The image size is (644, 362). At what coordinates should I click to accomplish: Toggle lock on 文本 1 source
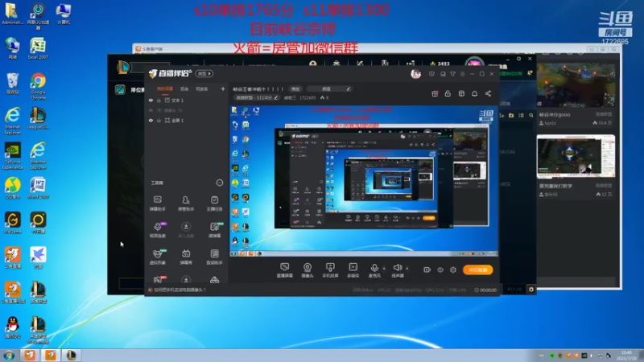tap(159, 100)
